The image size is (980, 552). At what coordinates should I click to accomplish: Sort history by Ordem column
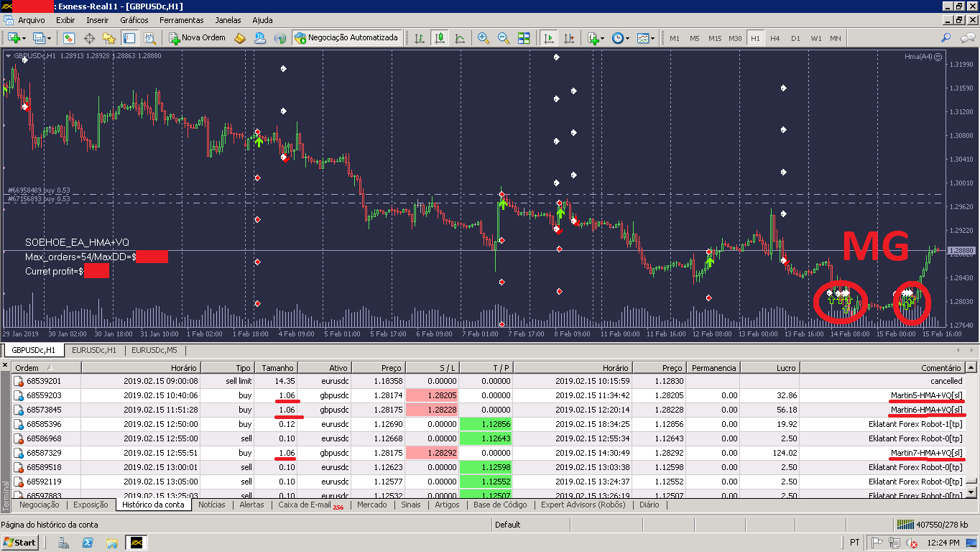tap(47, 367)
